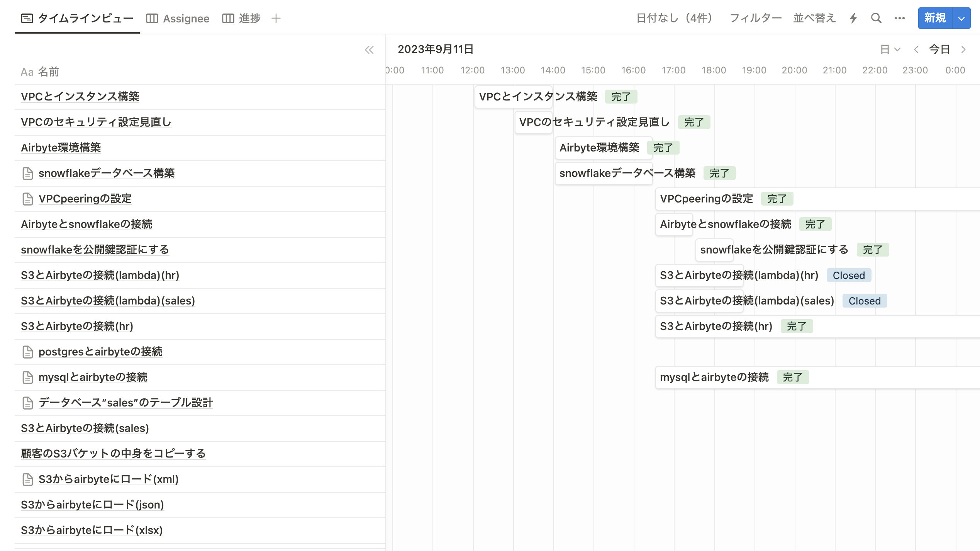Click the plus icon to add a view

(x=276, y=18)
